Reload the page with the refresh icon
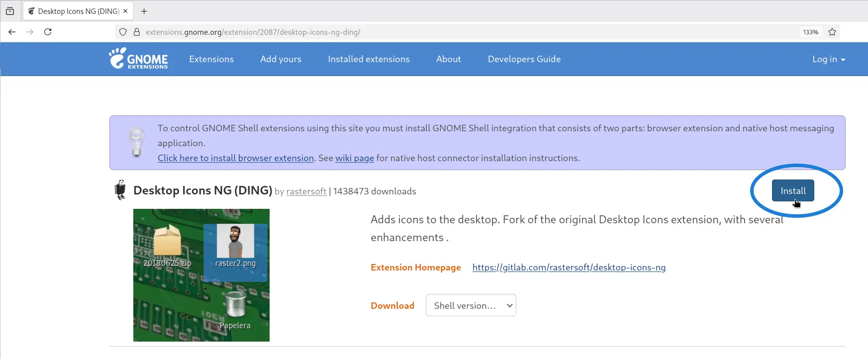Image resolution: width=868 pixels, height=359 pixels. pos(48,32)
